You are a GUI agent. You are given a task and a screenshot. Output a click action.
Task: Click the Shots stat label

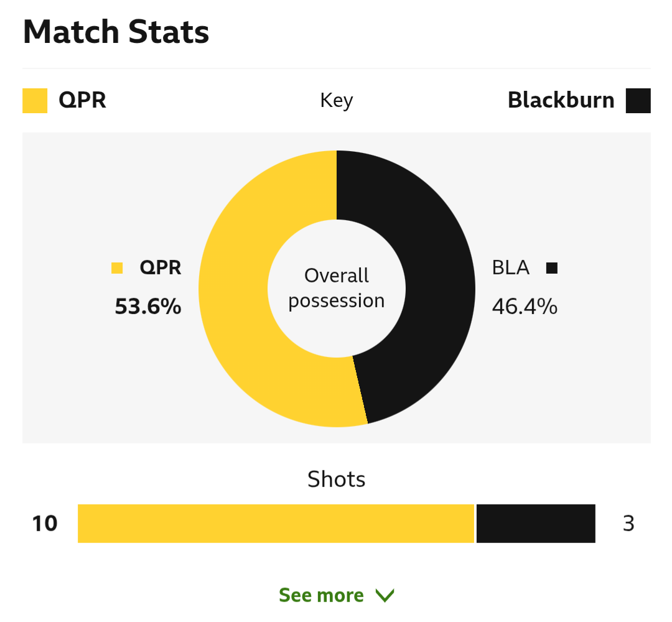click(x=337, y=479)
